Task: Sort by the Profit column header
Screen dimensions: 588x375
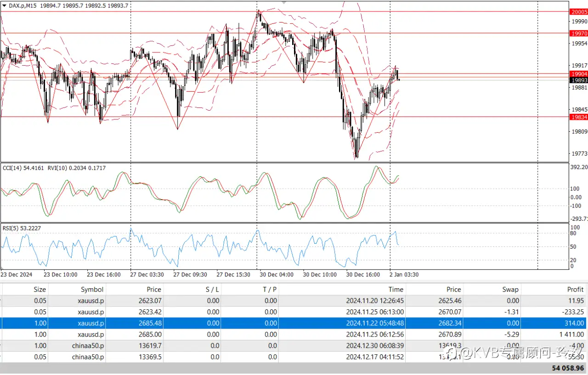Action: click(576, 289)
